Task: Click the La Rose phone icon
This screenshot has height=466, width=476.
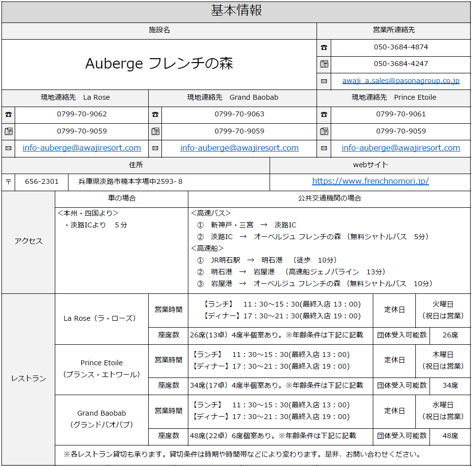Action: 8,115
